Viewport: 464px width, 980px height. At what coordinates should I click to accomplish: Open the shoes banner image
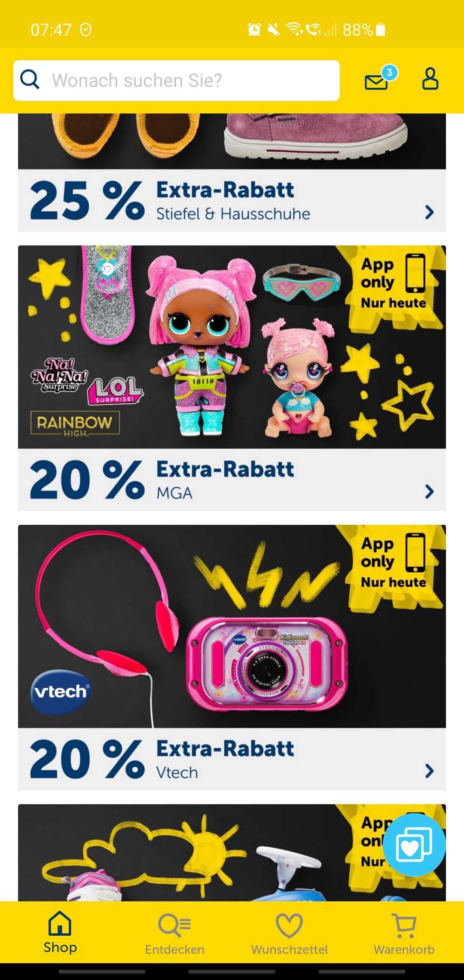coord(232,141)
